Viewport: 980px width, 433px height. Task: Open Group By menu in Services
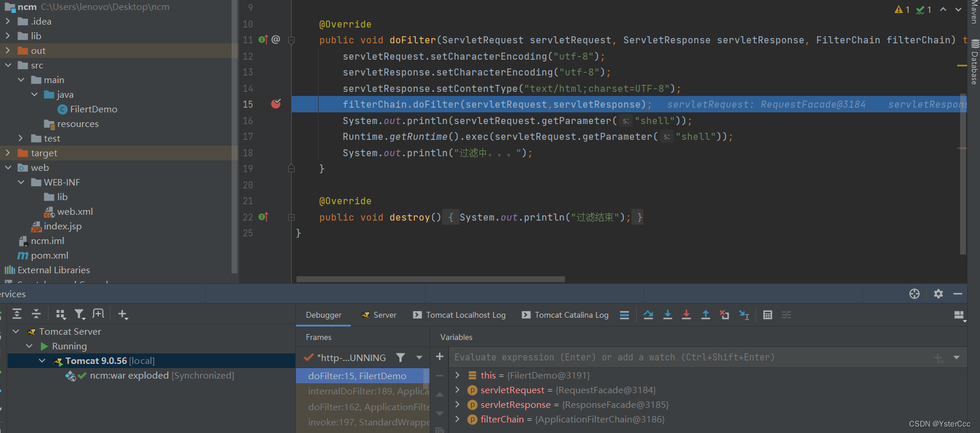(x=60, y=314)
